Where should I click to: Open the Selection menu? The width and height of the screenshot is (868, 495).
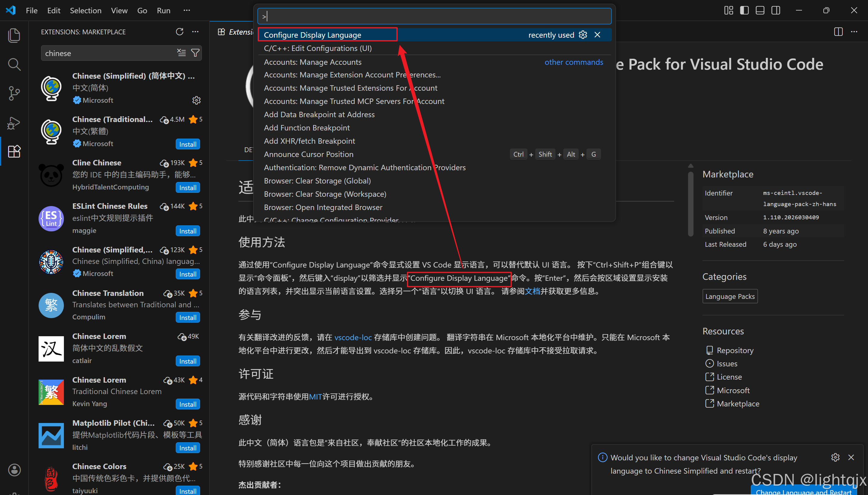[x=85, y=11]
